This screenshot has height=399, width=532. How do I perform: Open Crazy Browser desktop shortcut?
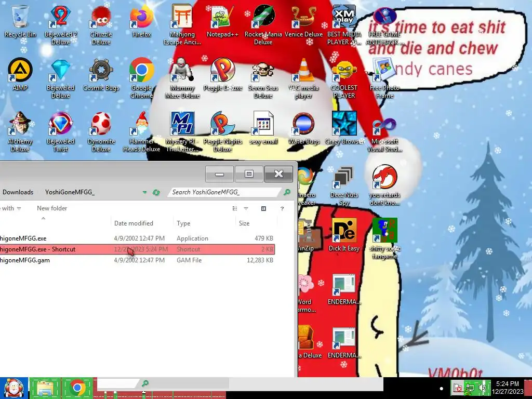click(x=344, y=128)
